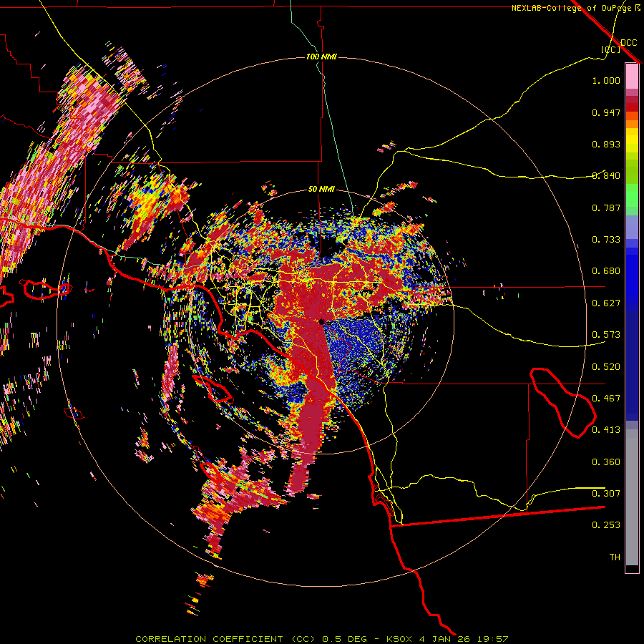Click the 0.520 scale label

[606, 367]
